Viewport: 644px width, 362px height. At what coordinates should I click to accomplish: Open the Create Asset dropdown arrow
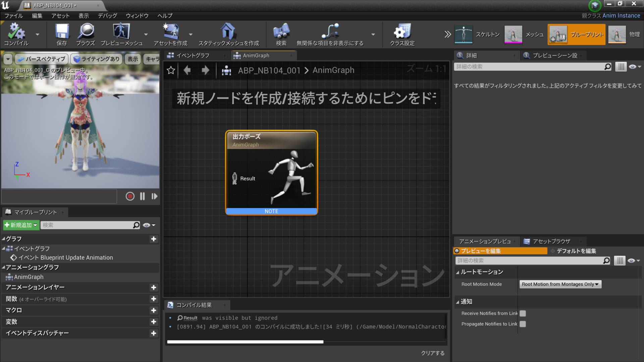coord(191,34)
